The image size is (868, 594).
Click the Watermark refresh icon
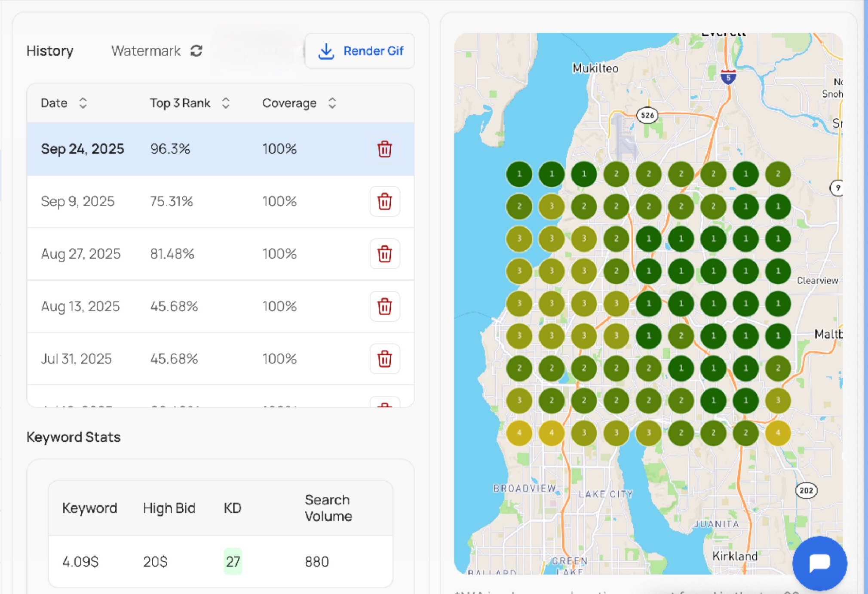[196, 51]
